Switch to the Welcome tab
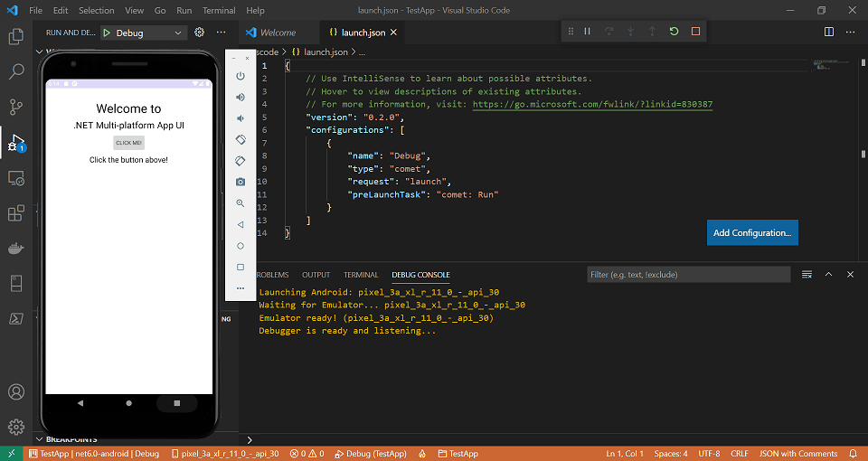Viewport: 868px width, 461px height. click(278, 33)
